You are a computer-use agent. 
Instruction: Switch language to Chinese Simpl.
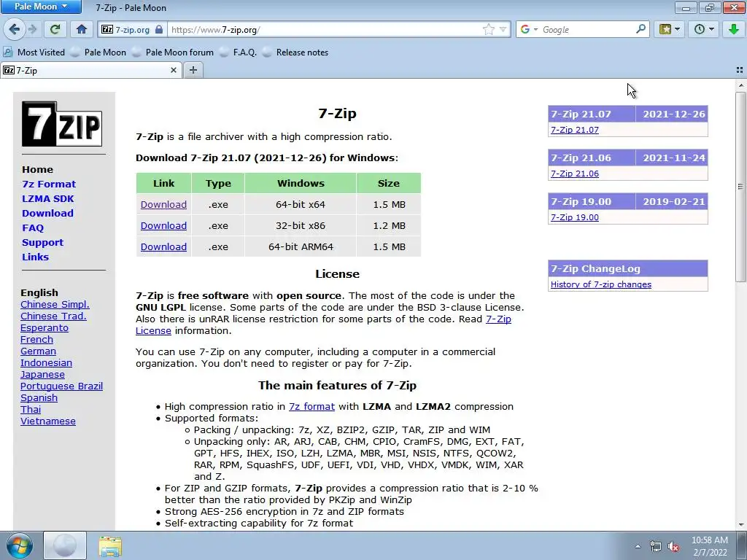[55, 305]
